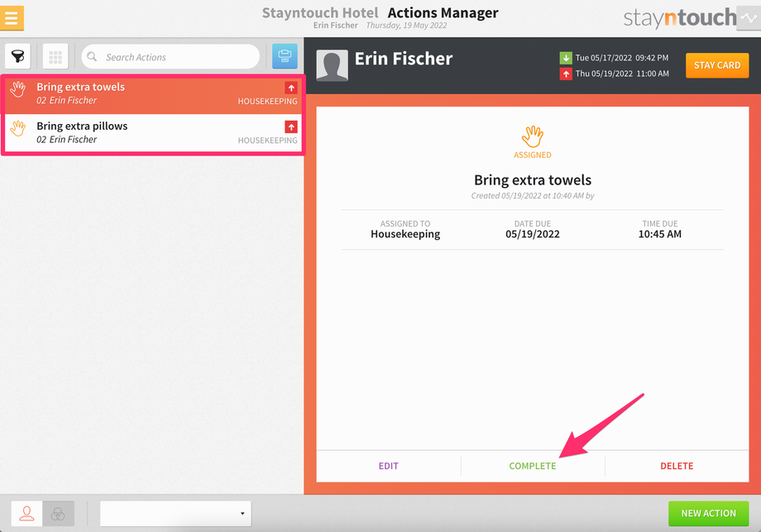Image resolution: width=761 pixels, height=532 pixels.
Task: Click the red departure arrow icon
Action: [x=566, y=74]
